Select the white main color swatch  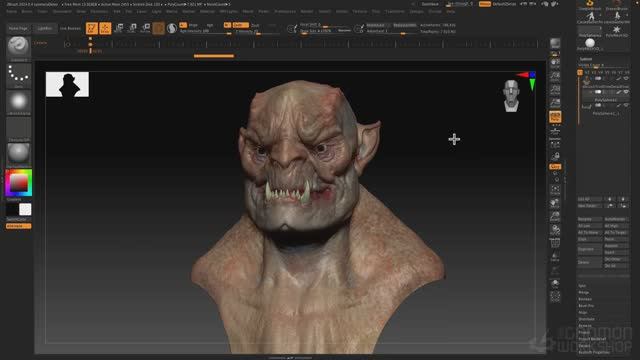coord(25,209)
